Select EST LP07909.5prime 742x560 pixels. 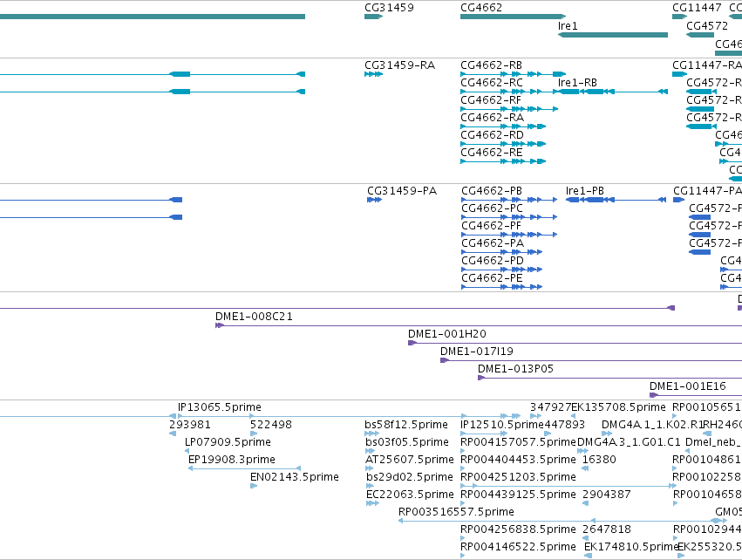coord(228,442)
